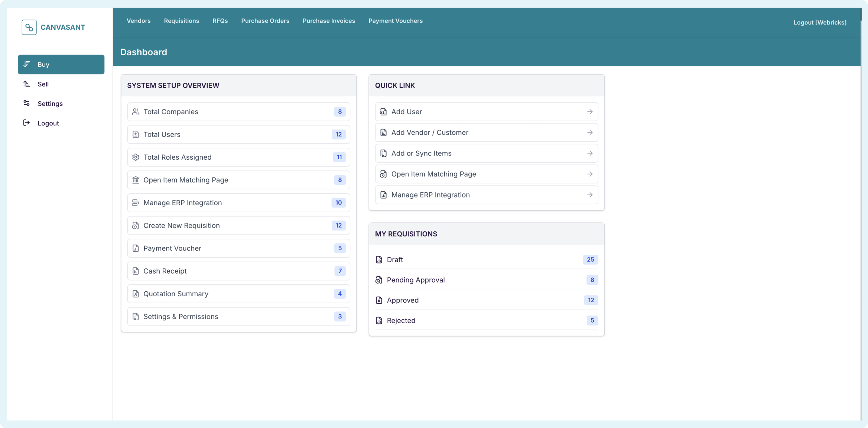The height and width of the screenshot is (428, 868).
Task: Click the Sell sort icon in sidebar
Action: [27, 84]
